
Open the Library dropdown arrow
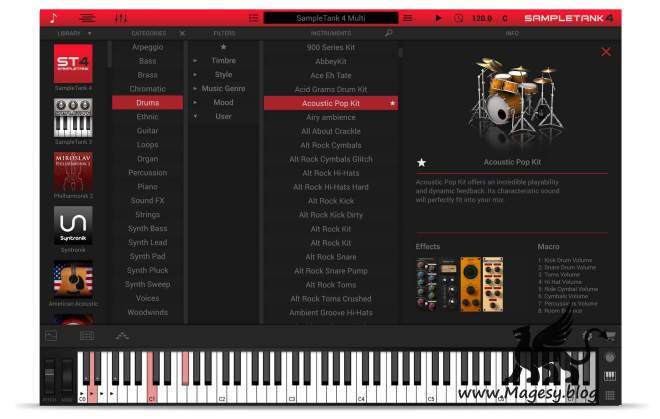[x=89, y=33]
